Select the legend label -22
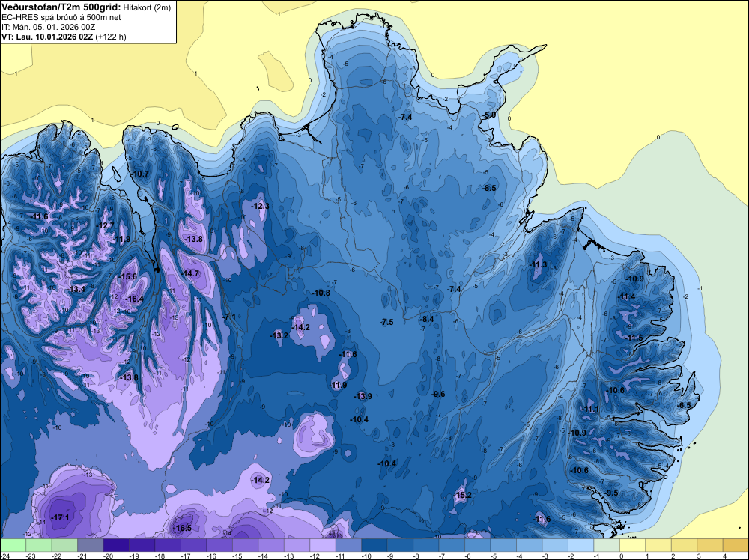The height and width of the screenshot is (560, 749). [x=57, y=556]
